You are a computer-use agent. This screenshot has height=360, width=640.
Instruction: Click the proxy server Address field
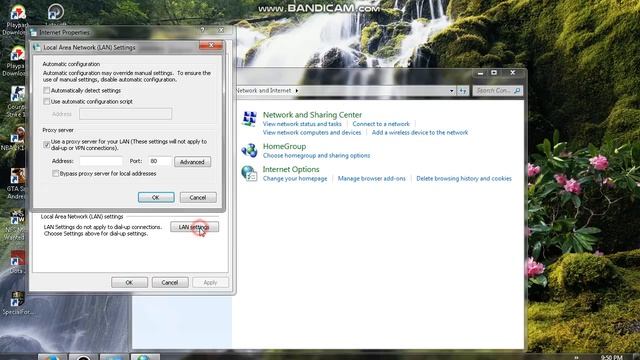101,161
